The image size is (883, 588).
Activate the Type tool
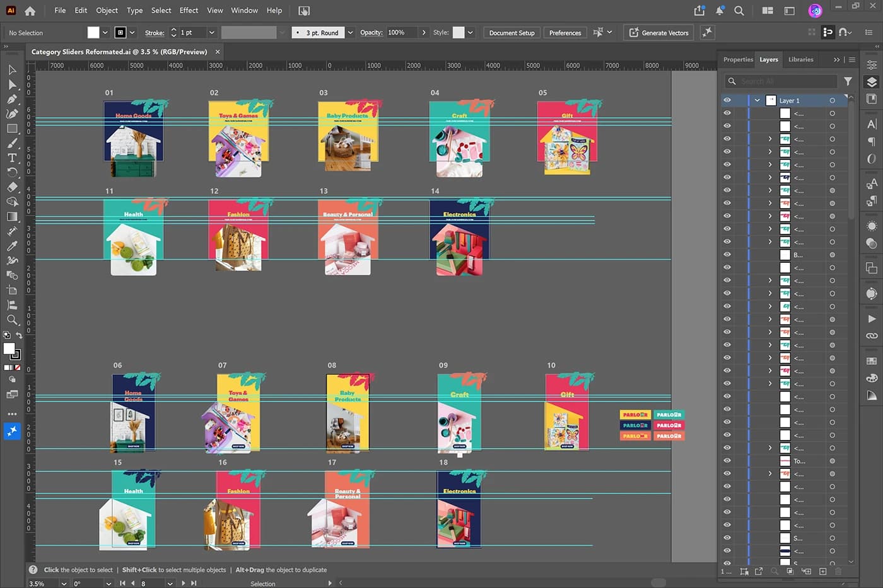tap(12, 158)
